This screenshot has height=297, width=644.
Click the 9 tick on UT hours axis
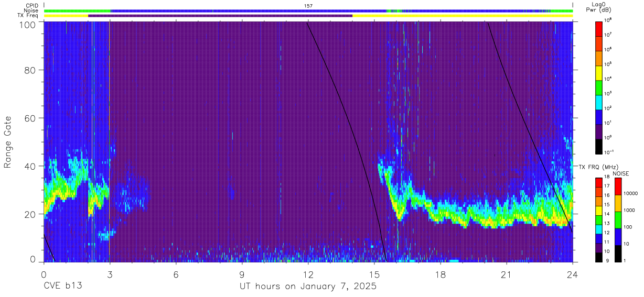(242, 274)
